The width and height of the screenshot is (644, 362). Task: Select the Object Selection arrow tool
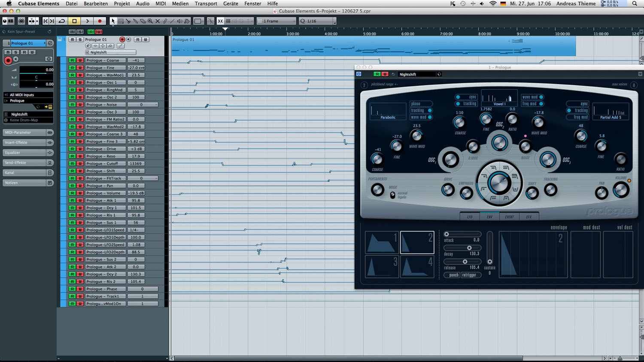point(113,21)
